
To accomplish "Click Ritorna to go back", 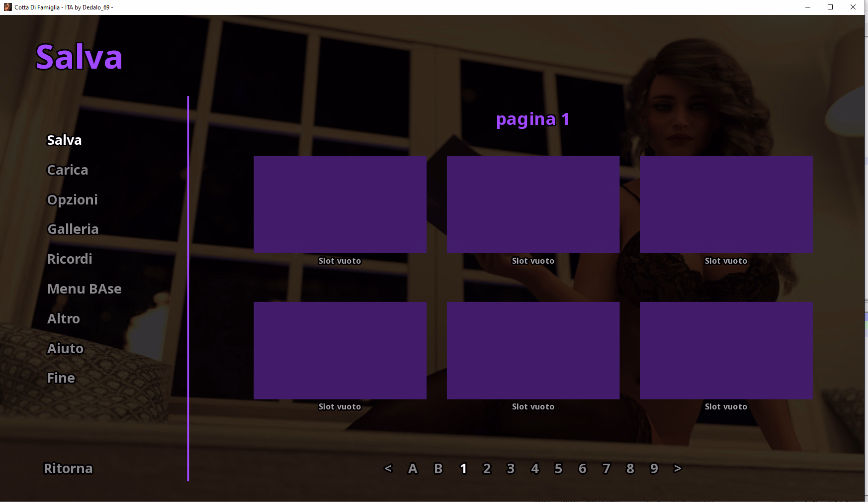I will pyautogui.click(x=68, y=469).
